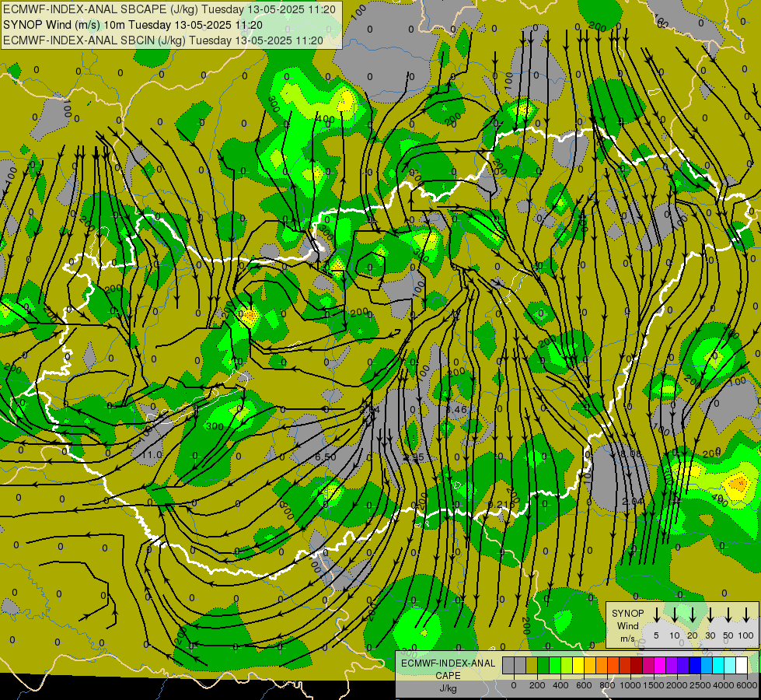Click the wind arrow above 10 in SYNOP legend
The height and width of the screenshot is (700, 761).
[675, 614]
